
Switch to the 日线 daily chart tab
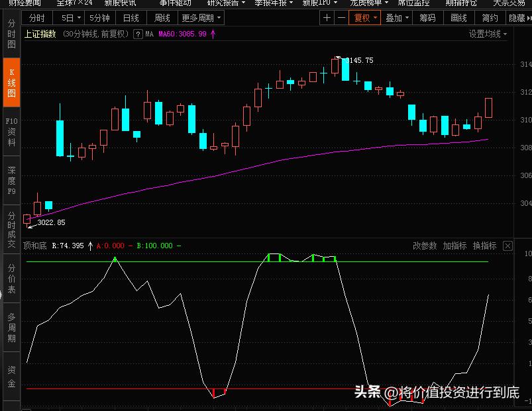pyautogui.click(x=130, y=18)
